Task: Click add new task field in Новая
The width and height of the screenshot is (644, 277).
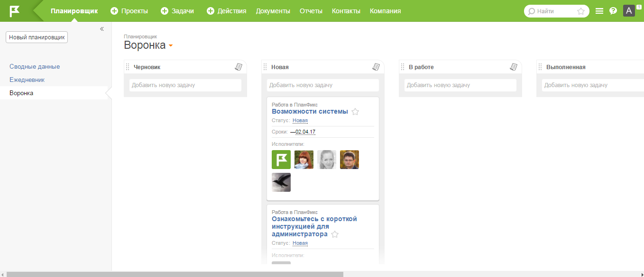Action: [x=323, y=85]
